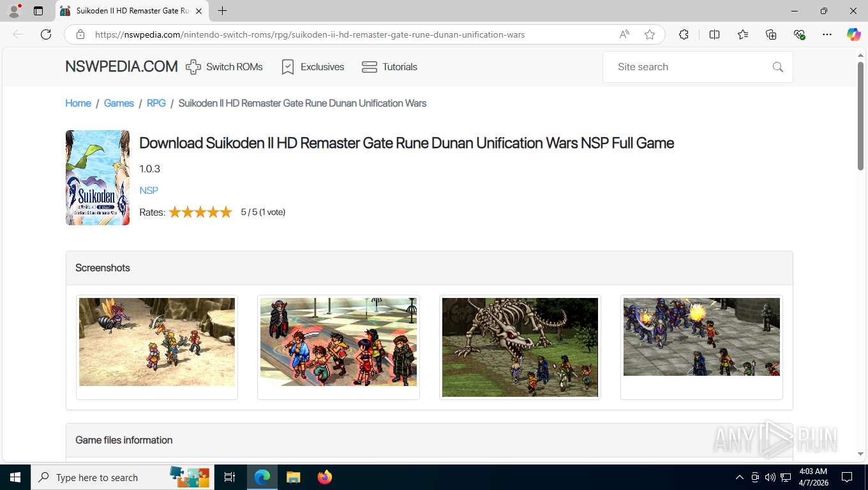This screenshot has height=490, width=868.
Task: Reload the current page
Action: click(46, 34)
